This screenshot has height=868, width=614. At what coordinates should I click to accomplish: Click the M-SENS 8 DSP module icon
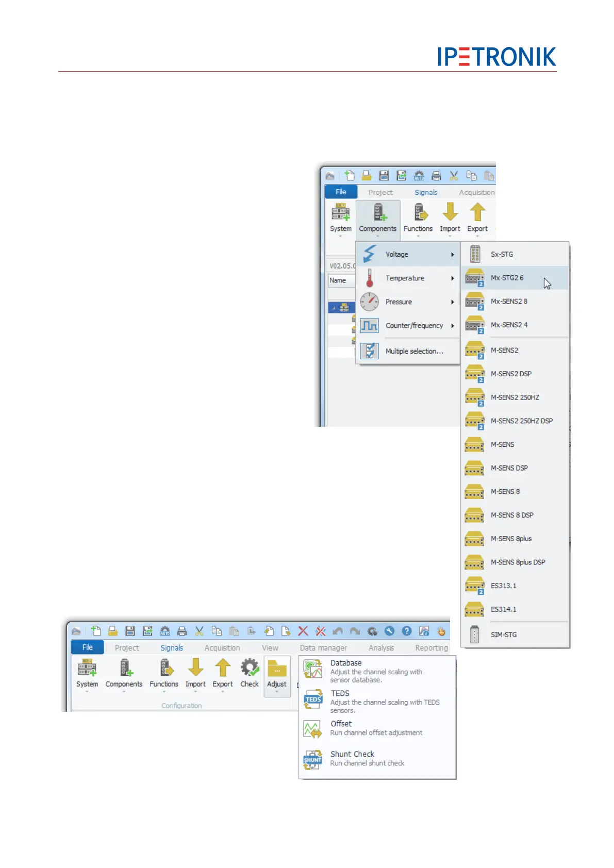coord(475,515)
